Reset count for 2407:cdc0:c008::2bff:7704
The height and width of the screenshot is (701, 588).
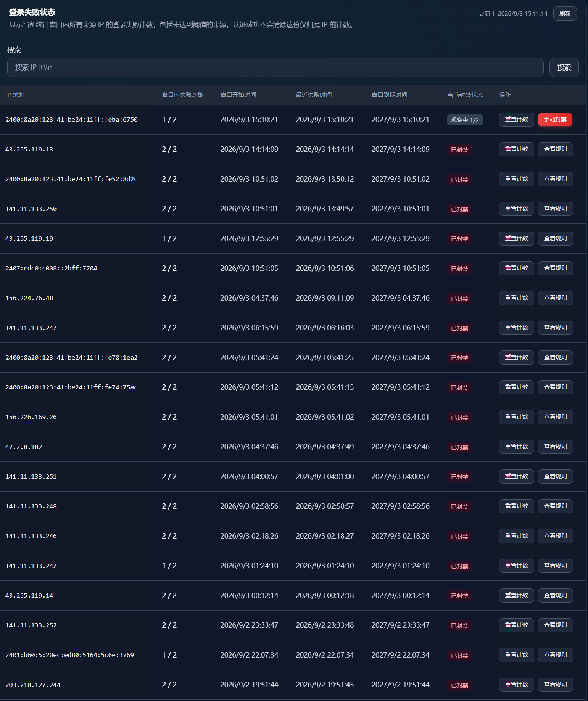coord(517,269)
